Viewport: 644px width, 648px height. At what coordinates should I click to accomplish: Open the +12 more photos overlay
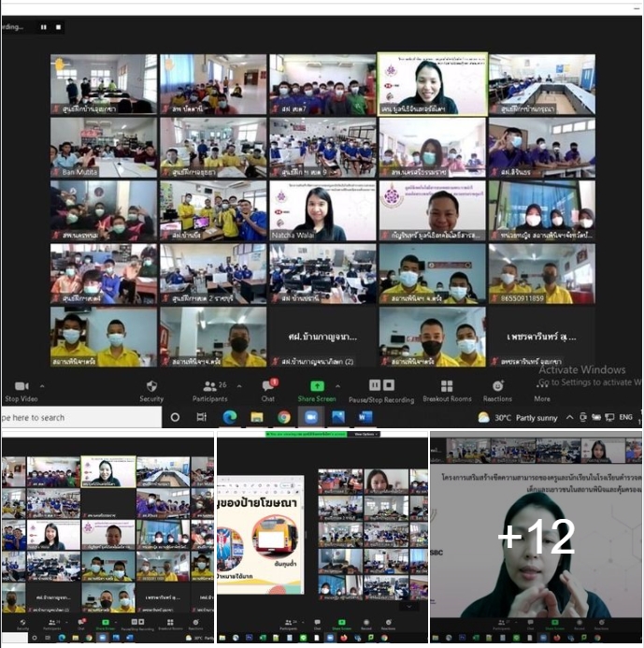tap(537, 537)
